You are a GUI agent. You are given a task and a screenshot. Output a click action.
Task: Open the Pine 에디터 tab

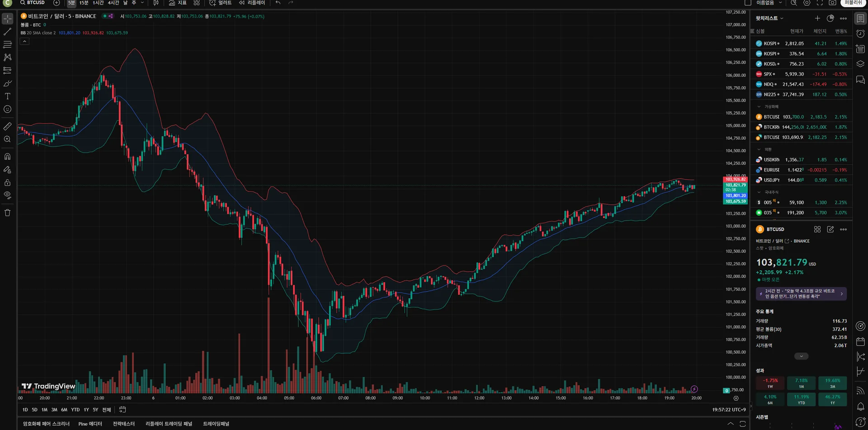[x=90, y=424]
